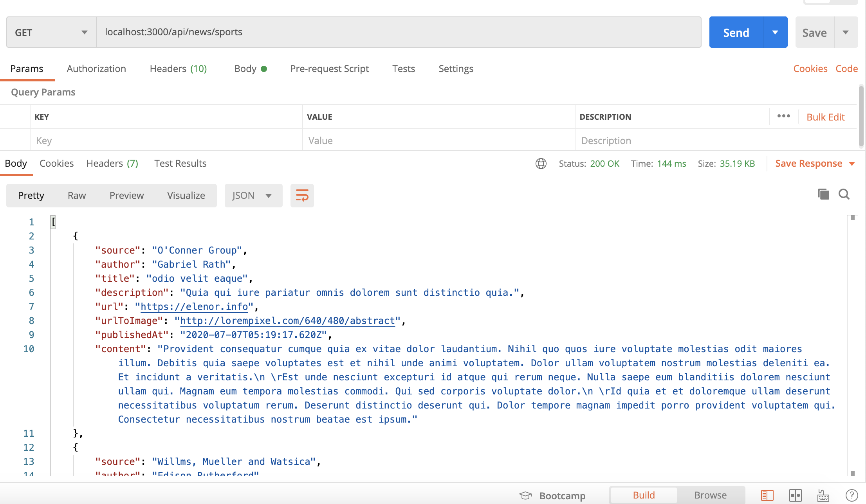The height and width of the screenshot is (504, 866).
Task: Switch to Browse mode toggle
Action: point(710,495)
